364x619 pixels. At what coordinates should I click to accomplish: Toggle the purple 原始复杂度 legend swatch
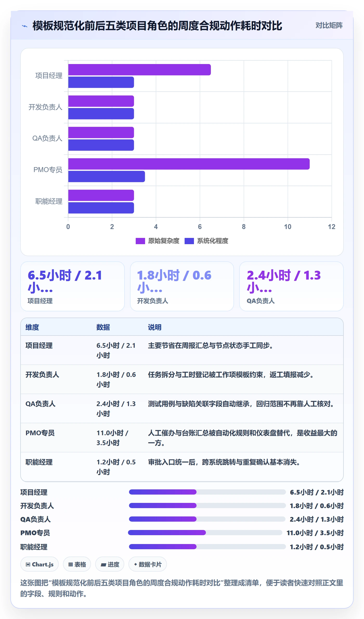pos(140,241)
